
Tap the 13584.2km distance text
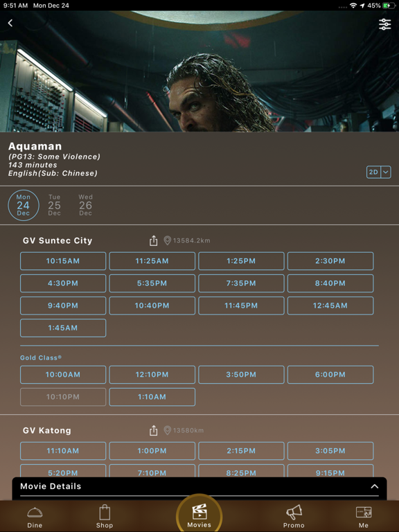point(192,240)
